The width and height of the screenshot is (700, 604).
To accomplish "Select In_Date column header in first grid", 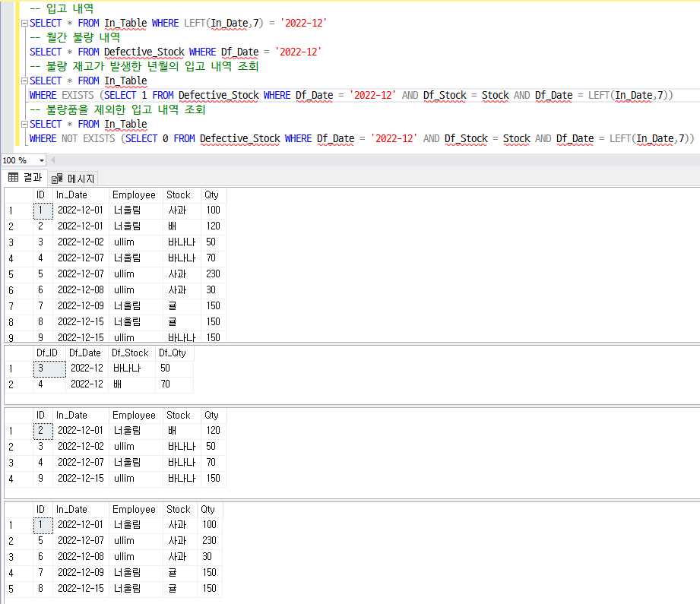I will [81, 195].
